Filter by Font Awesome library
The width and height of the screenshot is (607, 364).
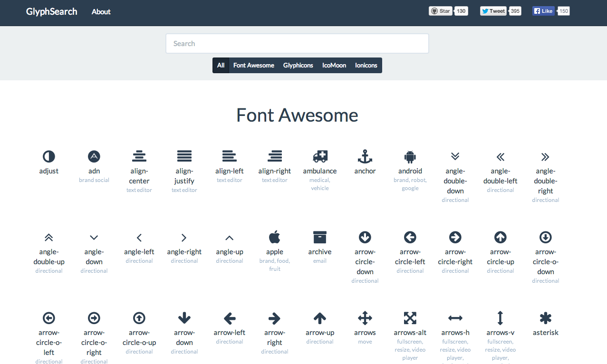click(x=254, y=66)
